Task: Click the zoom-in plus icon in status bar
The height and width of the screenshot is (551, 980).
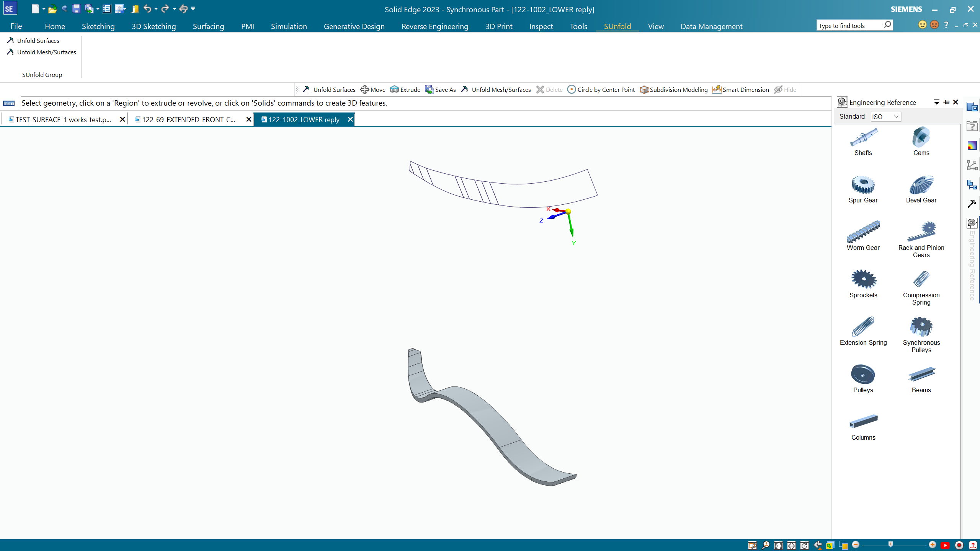Action: click(x=933, y=545)
